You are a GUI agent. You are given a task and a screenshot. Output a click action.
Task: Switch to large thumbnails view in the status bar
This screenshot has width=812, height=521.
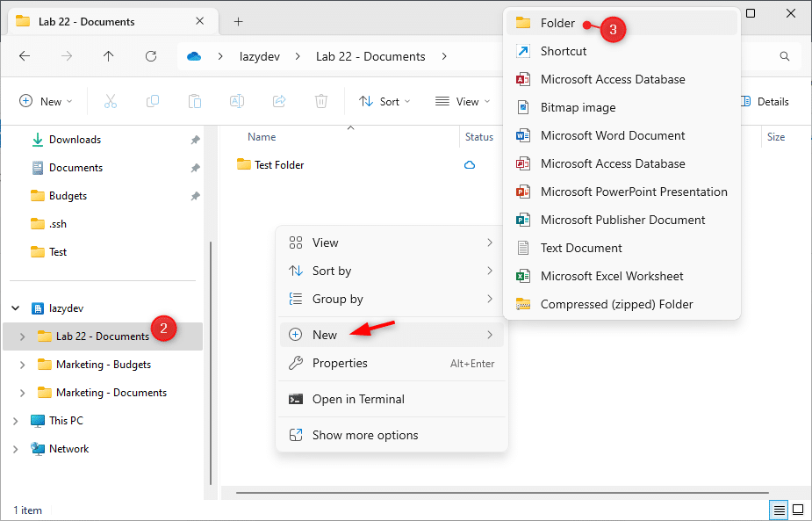click(797, 510)
